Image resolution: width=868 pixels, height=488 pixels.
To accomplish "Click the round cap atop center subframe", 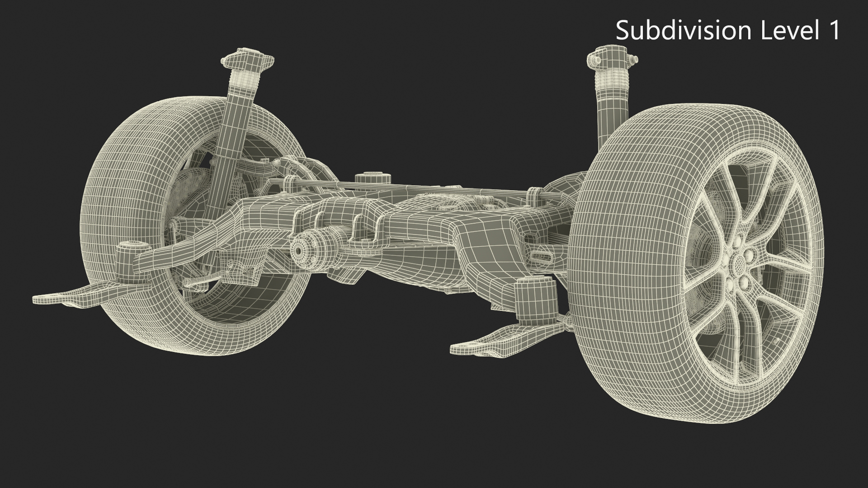I will click(373, 177).
